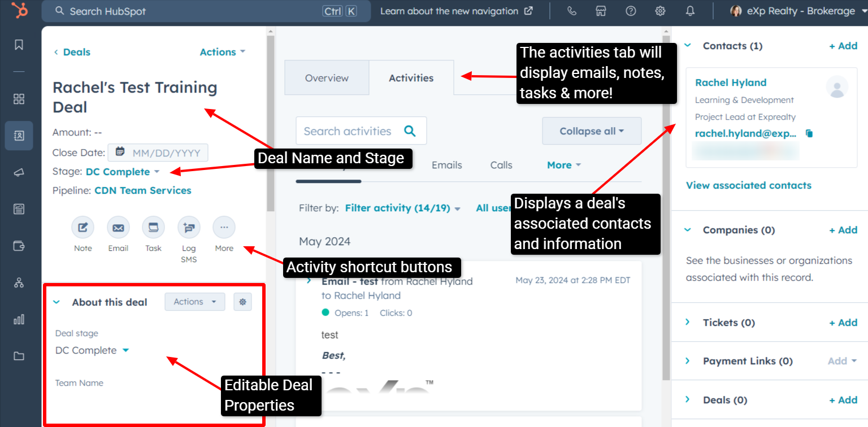Screen dimensions: 868x427
Task: Open the Marketplace storefront icon
Action: [601, 11]
